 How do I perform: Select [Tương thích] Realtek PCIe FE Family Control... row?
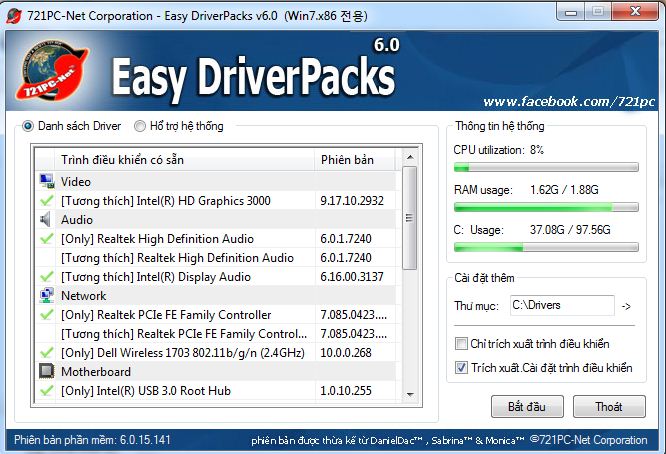tap(216, 334)
